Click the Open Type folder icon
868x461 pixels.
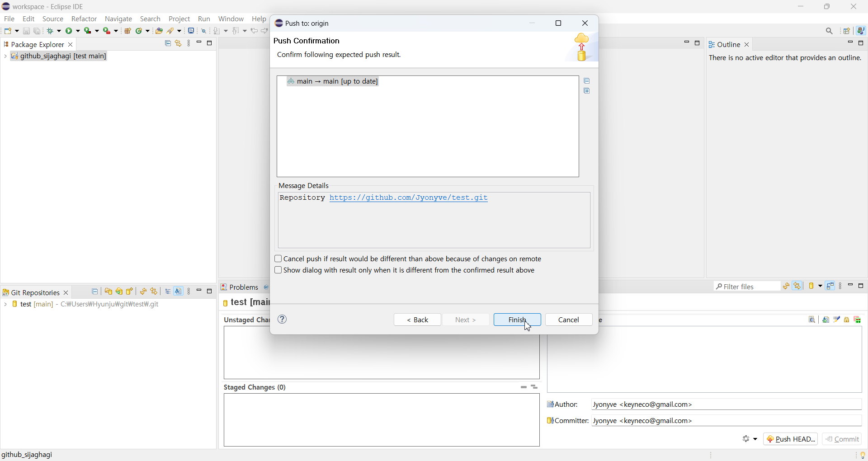coord(159,31)
